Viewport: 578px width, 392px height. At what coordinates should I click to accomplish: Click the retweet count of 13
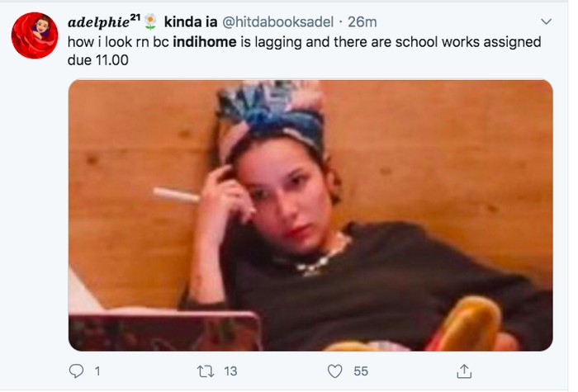[x=230, y=371]
